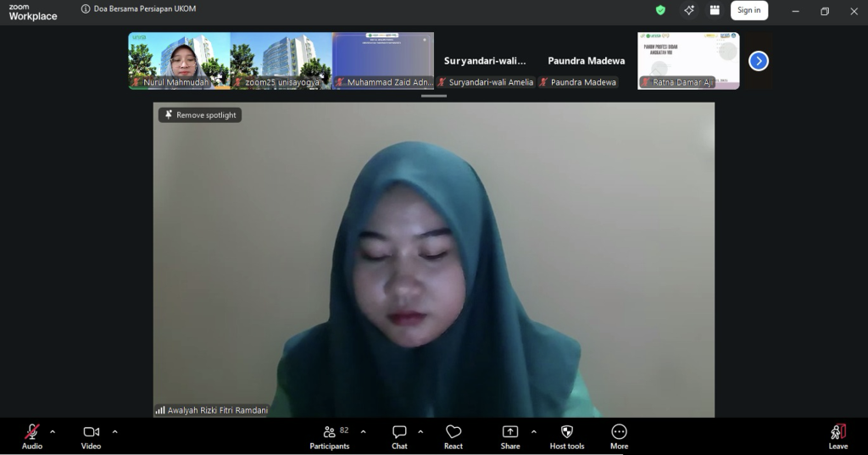
Task: Show next participants in the gallery strip
Action: click(759, 61)
